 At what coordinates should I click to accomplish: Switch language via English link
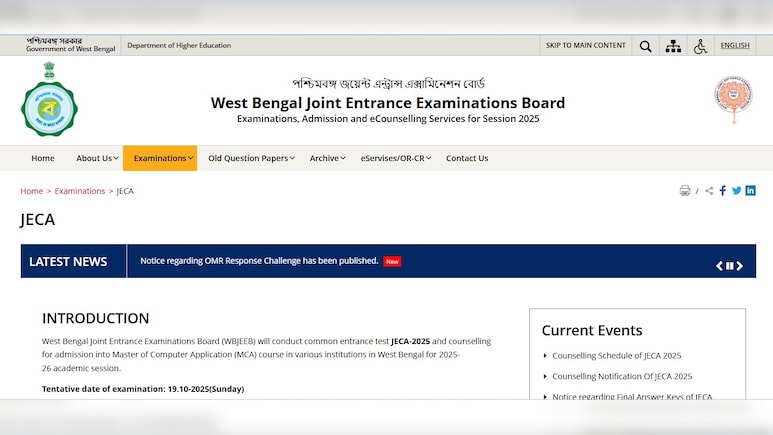[x=735, y=45]
